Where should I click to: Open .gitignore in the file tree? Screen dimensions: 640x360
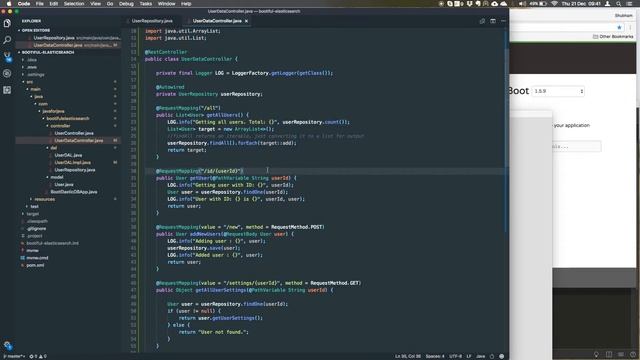[36, 229]
